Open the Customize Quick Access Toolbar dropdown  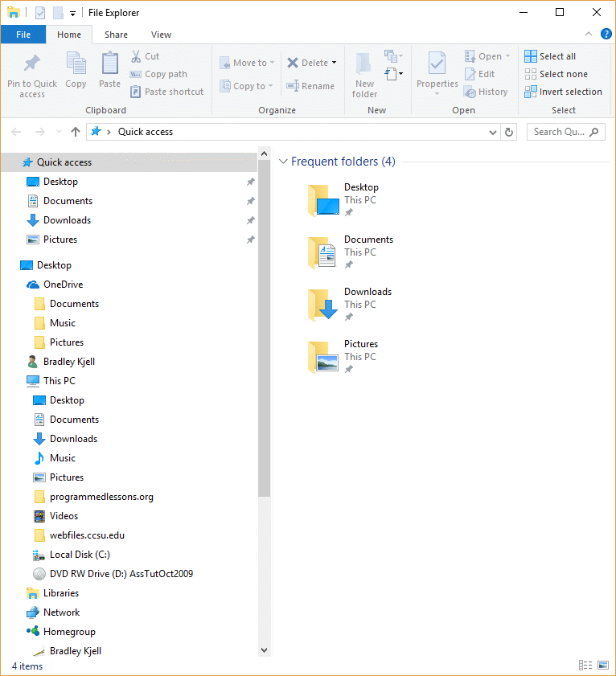click(x=72, y=13)
